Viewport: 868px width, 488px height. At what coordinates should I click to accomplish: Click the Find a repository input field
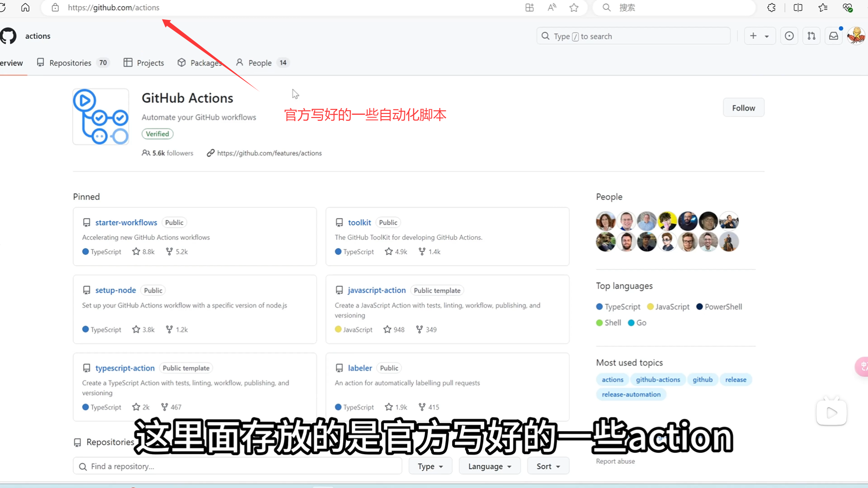click(x=237, y=466)
